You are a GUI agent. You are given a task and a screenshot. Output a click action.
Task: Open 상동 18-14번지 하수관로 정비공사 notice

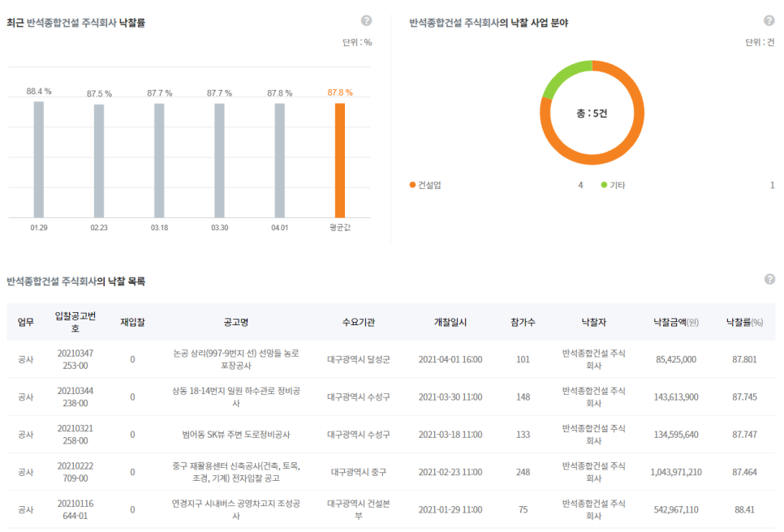tap(236, 397)
